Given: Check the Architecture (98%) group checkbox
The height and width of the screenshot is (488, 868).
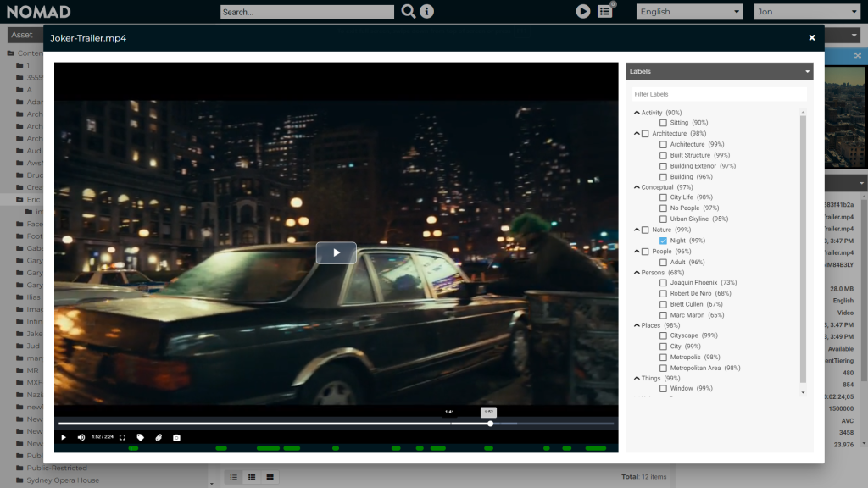Looking at the screenshot, I should click(x=645, y=133).
